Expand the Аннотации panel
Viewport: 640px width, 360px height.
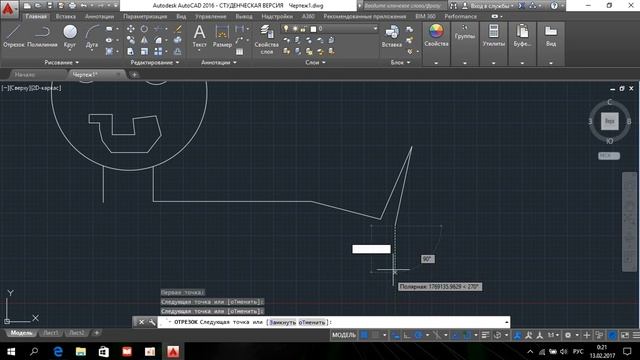(x=219, y=62)
